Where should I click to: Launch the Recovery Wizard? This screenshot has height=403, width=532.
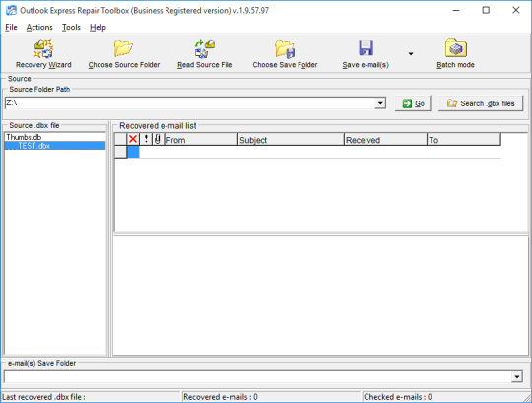pyautogui.click(x=43, y=54)
